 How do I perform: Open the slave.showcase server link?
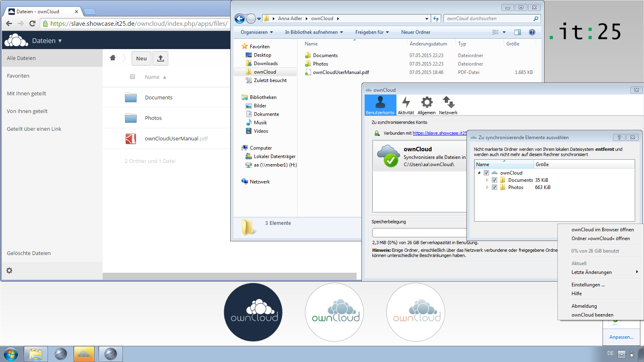point(439,133)
